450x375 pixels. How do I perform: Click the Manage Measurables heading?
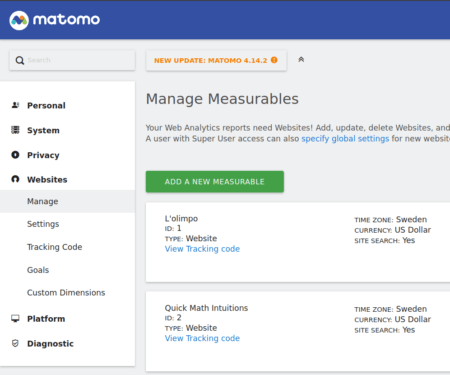click(x=222, y=99)
